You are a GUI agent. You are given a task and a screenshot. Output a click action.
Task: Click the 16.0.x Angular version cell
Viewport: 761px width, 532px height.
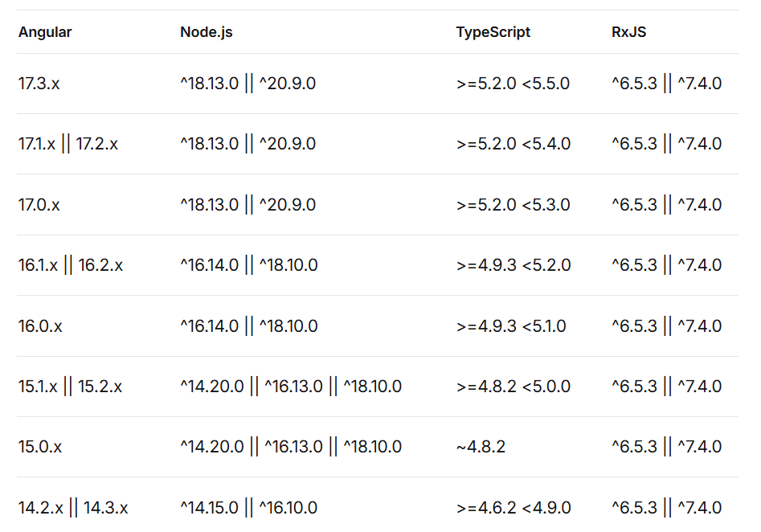tap(40, 326)
